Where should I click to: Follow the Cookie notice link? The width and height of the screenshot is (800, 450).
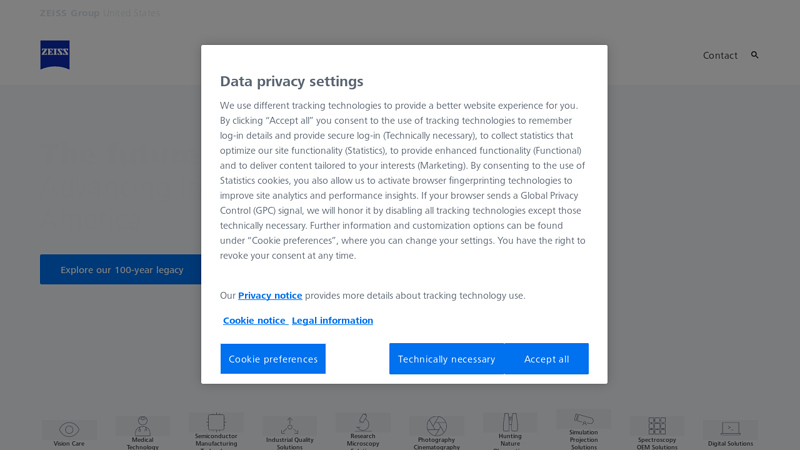tap(254, 321)
